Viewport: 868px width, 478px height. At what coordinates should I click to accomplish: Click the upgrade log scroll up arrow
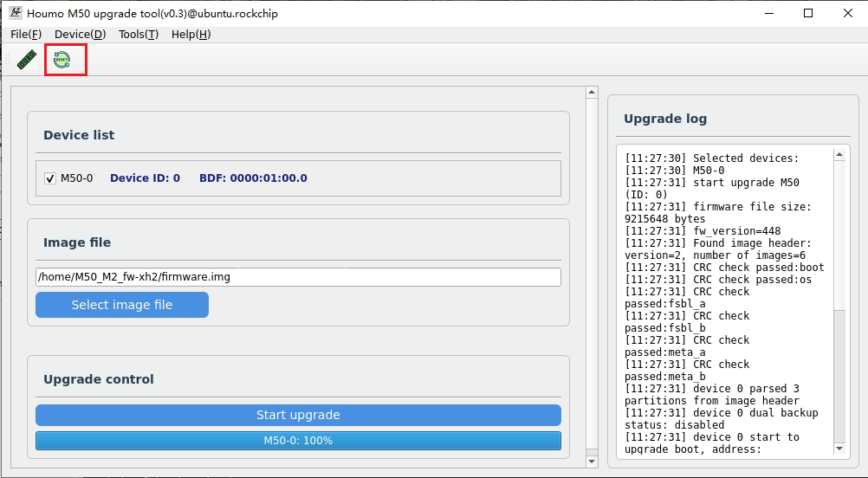(839, 155)
